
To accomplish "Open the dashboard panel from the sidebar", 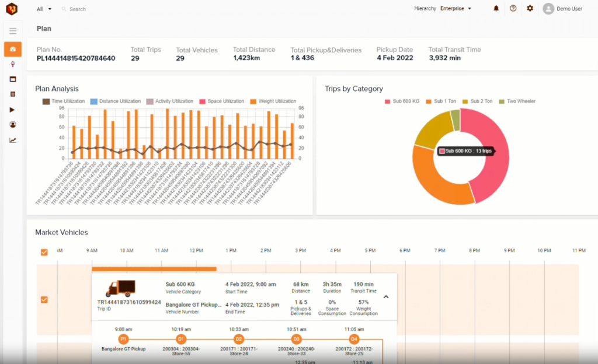I will coord(12,49).
